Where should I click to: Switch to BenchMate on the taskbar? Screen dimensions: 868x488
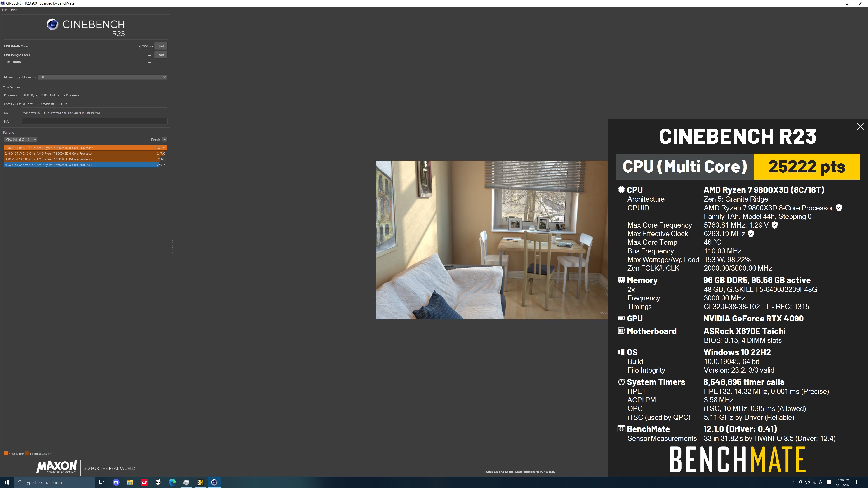[200, 482]
